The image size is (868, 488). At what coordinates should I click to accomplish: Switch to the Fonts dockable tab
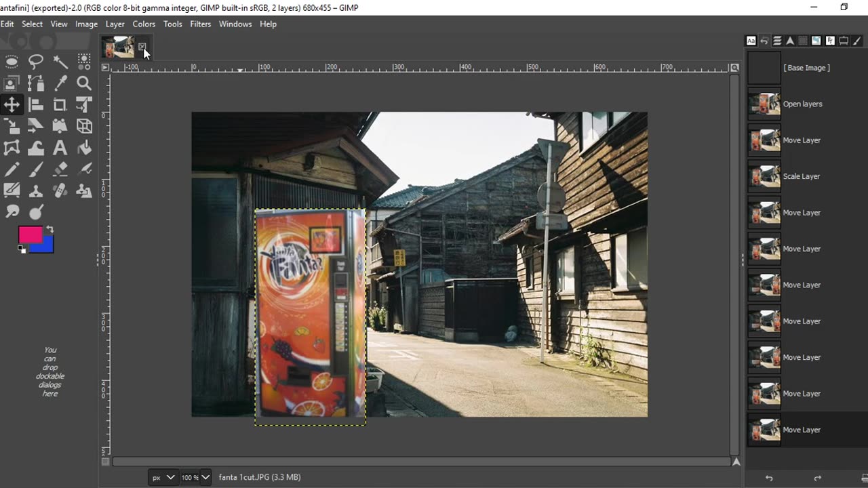(x=751, y=41)
